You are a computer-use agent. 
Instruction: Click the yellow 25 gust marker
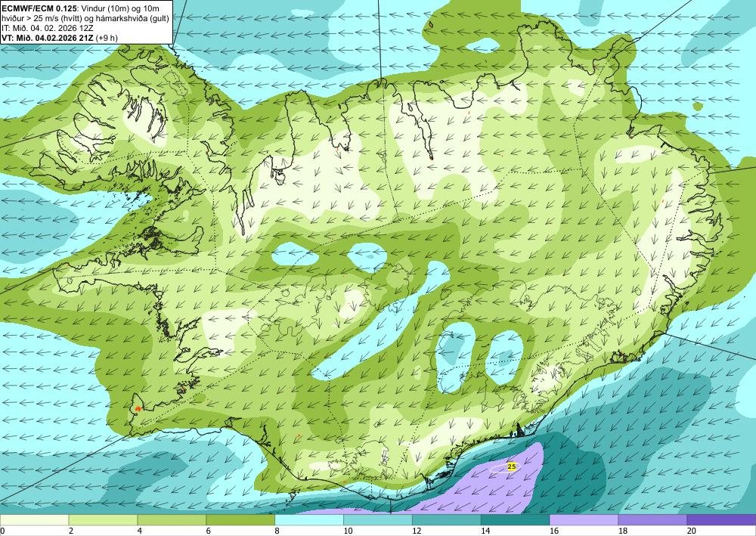pos(512,466)
